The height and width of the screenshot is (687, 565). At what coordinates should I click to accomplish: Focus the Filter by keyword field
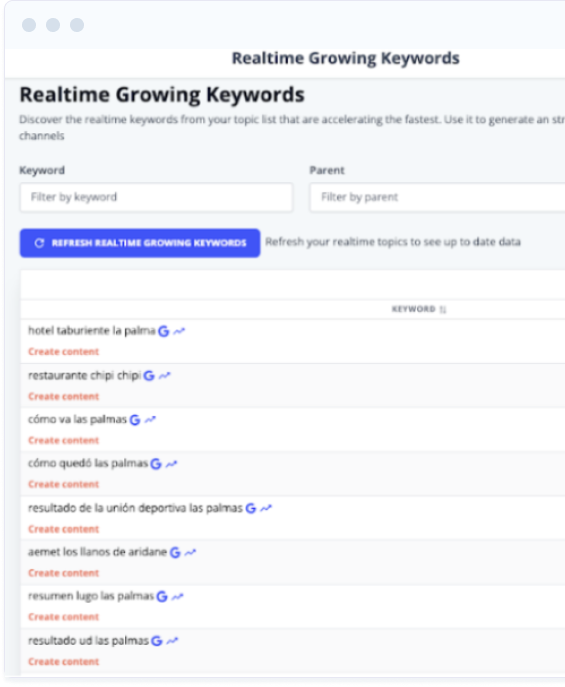point(156,197)
